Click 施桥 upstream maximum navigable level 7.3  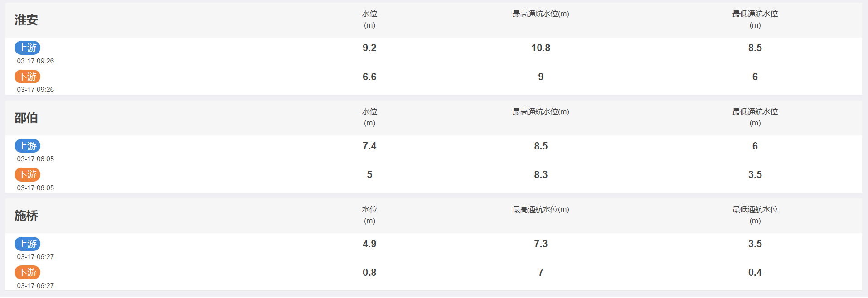pyautogui.click(x=541, y=244)
